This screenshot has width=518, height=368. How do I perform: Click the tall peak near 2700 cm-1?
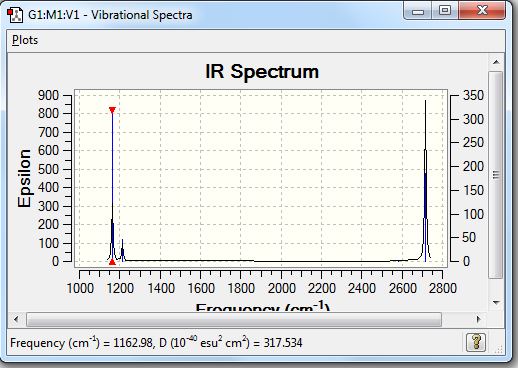coord(425,180)
